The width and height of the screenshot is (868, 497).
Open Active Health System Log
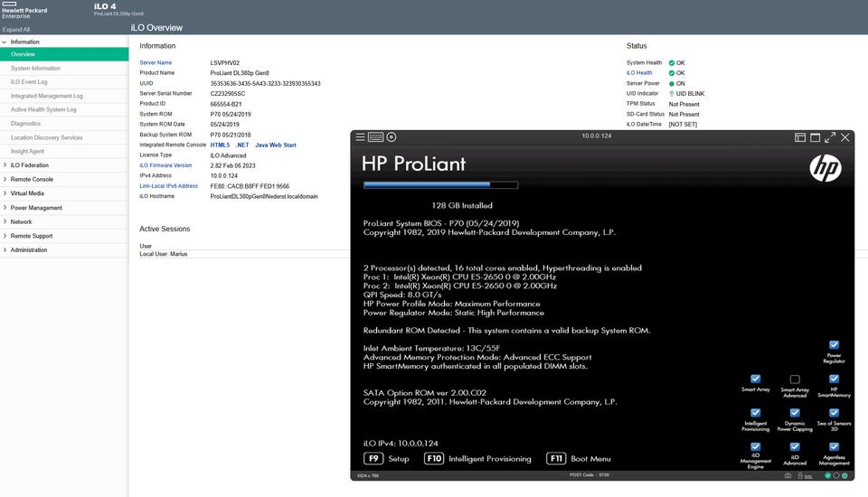tap(64, 109)
